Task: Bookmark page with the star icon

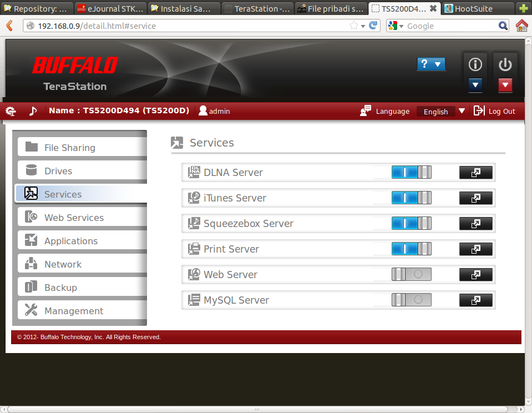Action: (x=353, y=26)
